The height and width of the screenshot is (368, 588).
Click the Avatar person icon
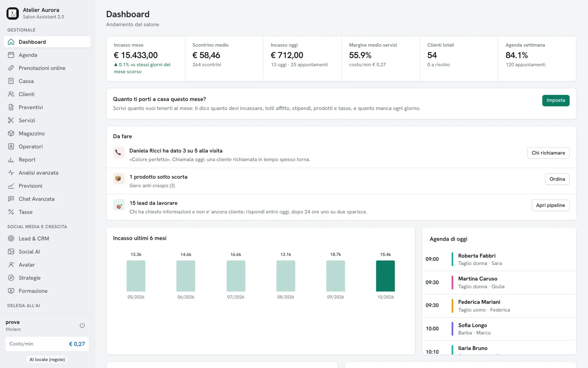coord(11,265)
